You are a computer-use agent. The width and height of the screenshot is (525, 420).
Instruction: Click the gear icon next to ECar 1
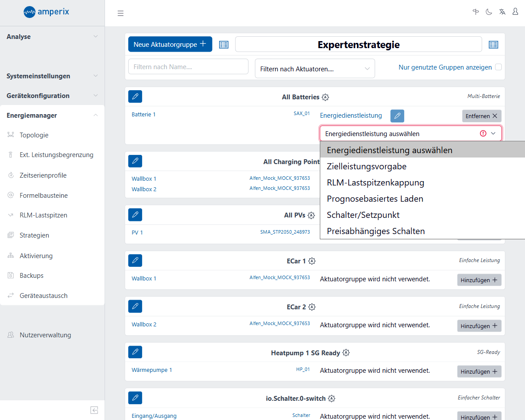tap(312, 261)
